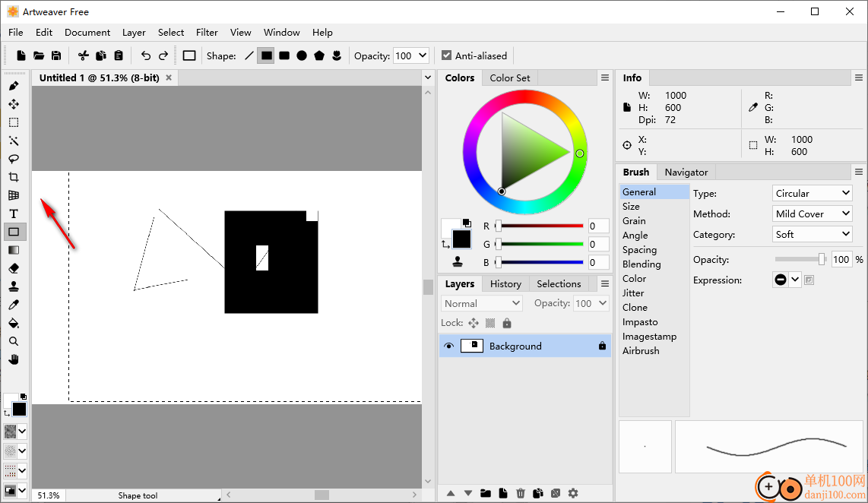Choose the custom shape option
868x503 pixels.
[x=337, y=55]
